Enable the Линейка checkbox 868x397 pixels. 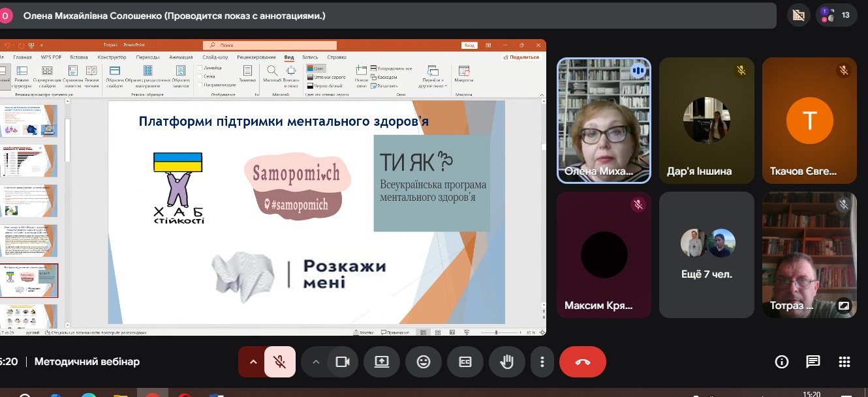pyautogui.click(x=200, y=68)
